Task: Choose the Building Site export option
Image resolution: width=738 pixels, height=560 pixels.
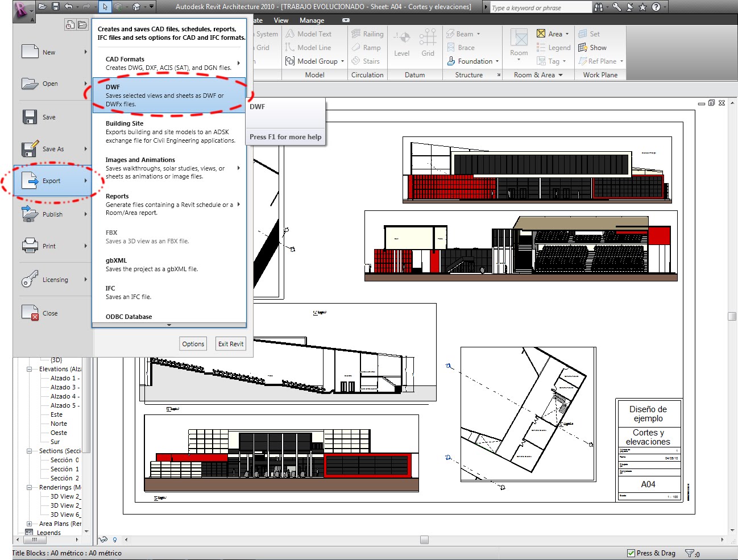Action: pyautogui.click(x=169, y=132)
